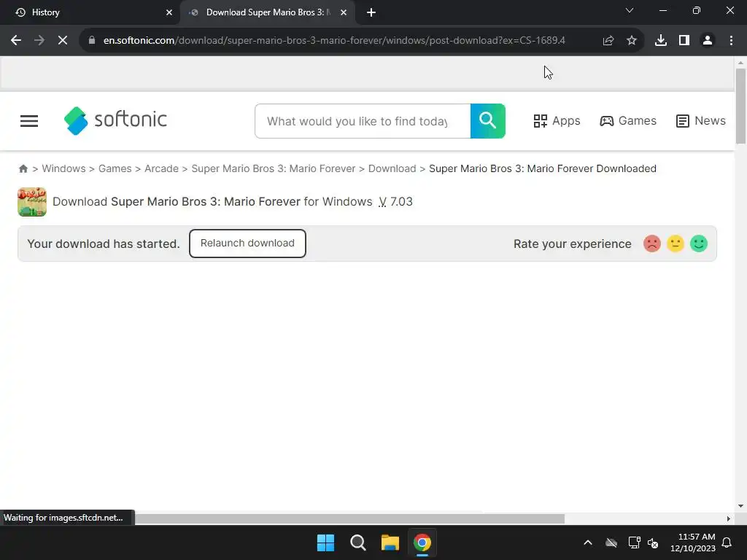Image resolution: width=747 pixels, height=560 pixels.
Task: Open Windows Start menu
Action: pyautogui.click(x=326, y=542)
